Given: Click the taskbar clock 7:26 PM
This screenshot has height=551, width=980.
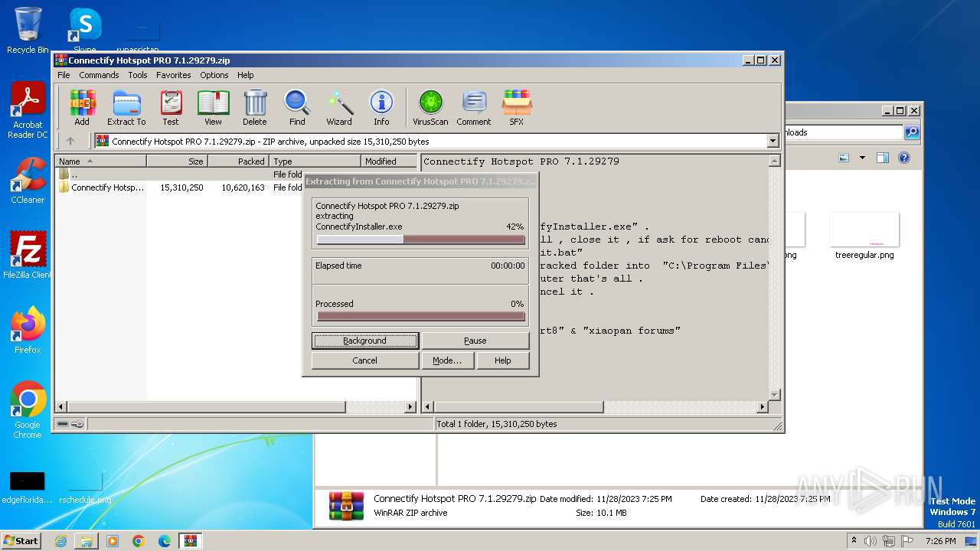Looking at the screenshot, I should pos(940,541).
